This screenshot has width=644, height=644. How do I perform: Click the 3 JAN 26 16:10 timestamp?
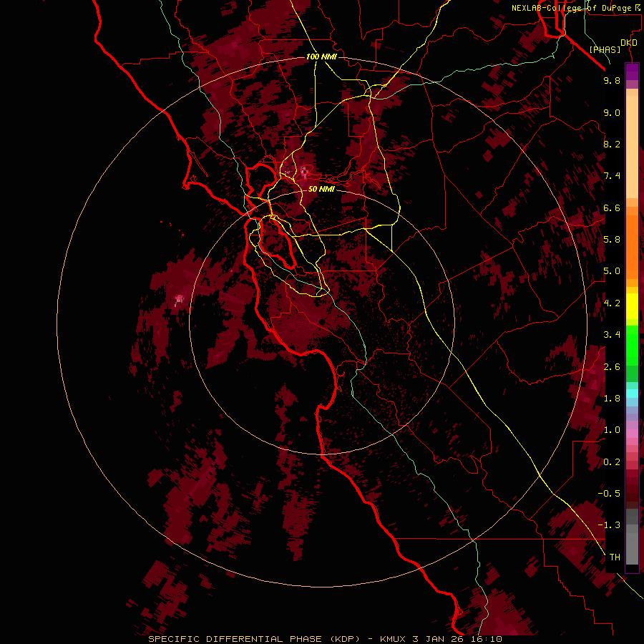(x=457, y=639)
